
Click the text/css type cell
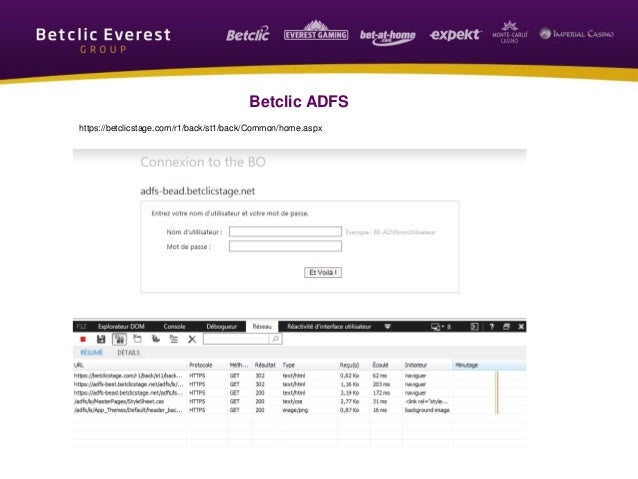(292, 401)
